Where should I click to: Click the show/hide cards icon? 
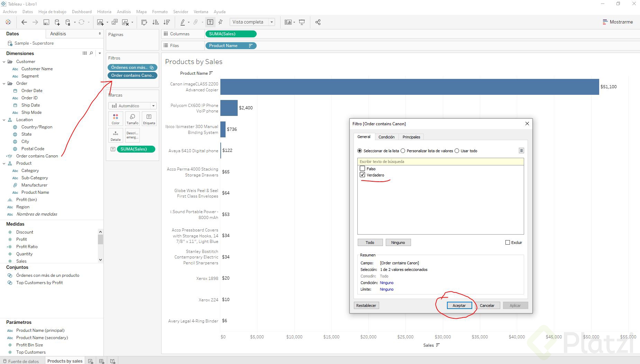coord(288,22)
